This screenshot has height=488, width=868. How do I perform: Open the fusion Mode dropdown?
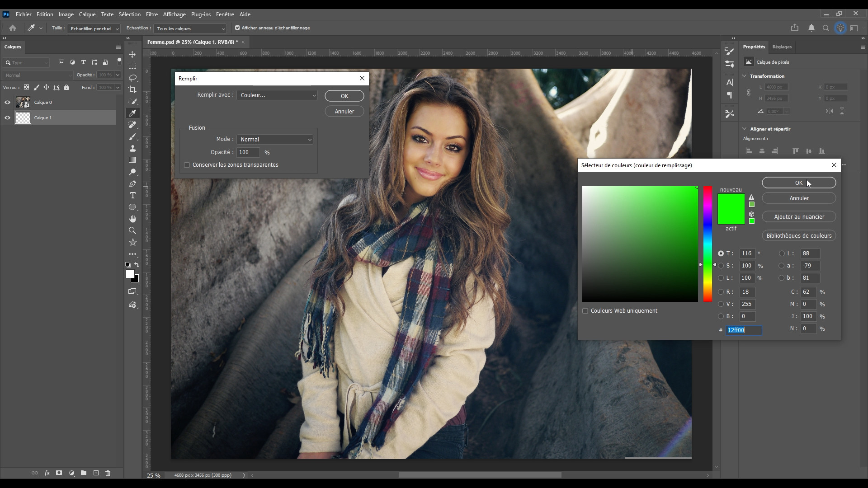(275, 140)
